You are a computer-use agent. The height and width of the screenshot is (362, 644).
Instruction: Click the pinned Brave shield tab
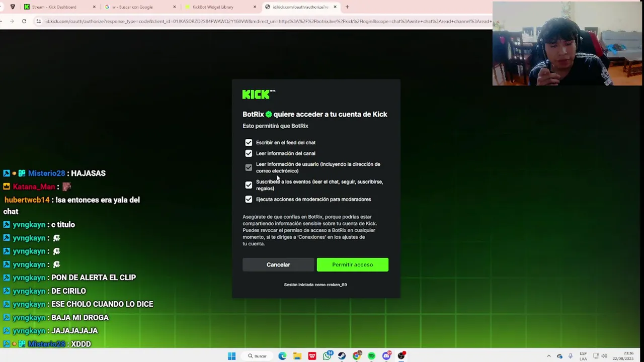(x=13, y=7)
